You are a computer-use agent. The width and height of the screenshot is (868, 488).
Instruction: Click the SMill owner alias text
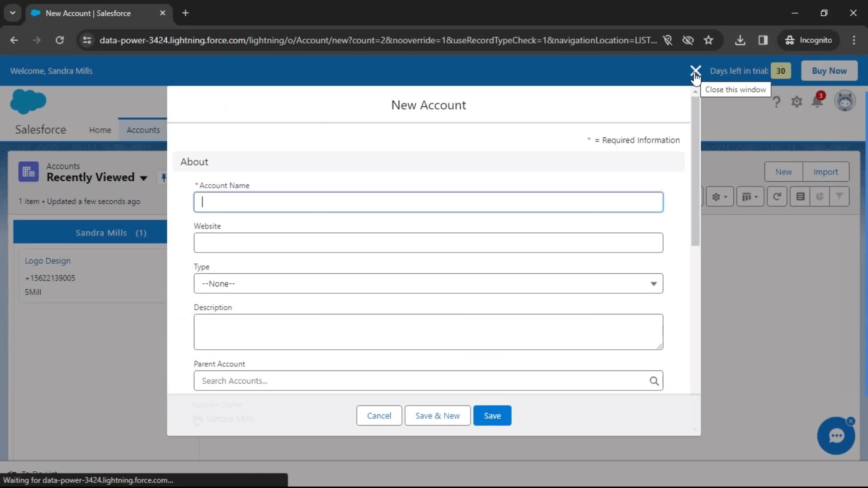(33, 292)
